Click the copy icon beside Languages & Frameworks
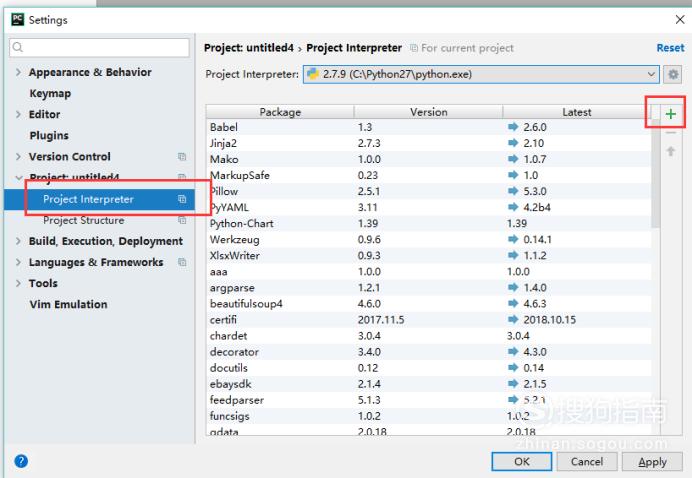 click(182, 262)
